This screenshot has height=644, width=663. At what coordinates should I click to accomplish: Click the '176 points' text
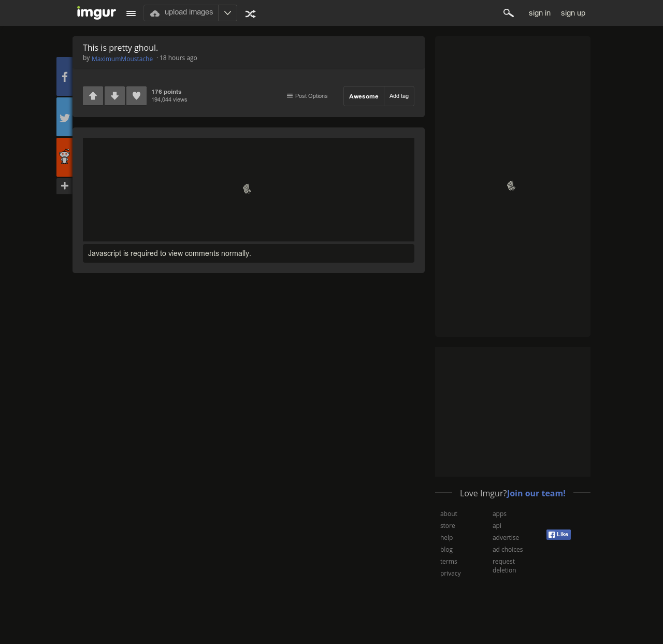click(x=166, y=92)
